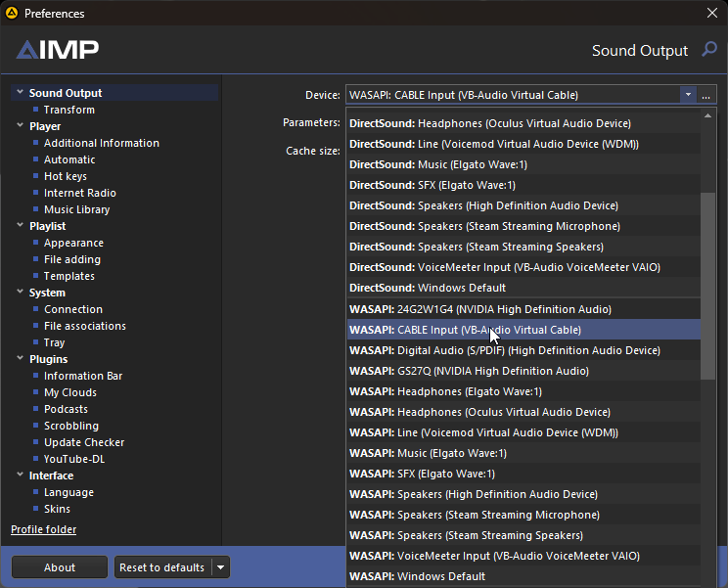Open the Reset to defaults dropdown arrow
The image size is (728, 588).
[221, 567]
